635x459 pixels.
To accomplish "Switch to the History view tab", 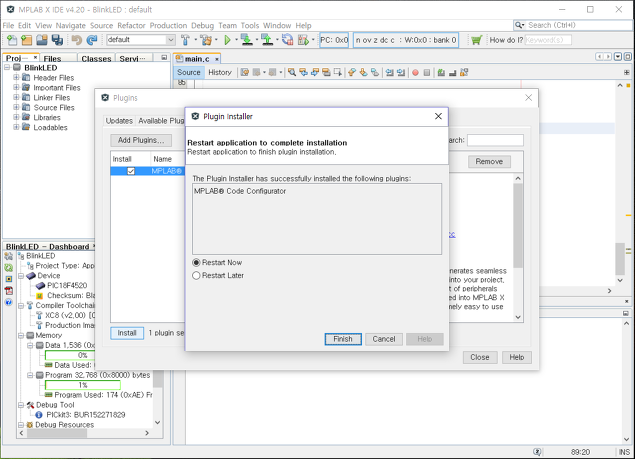I will click(219, 73).
